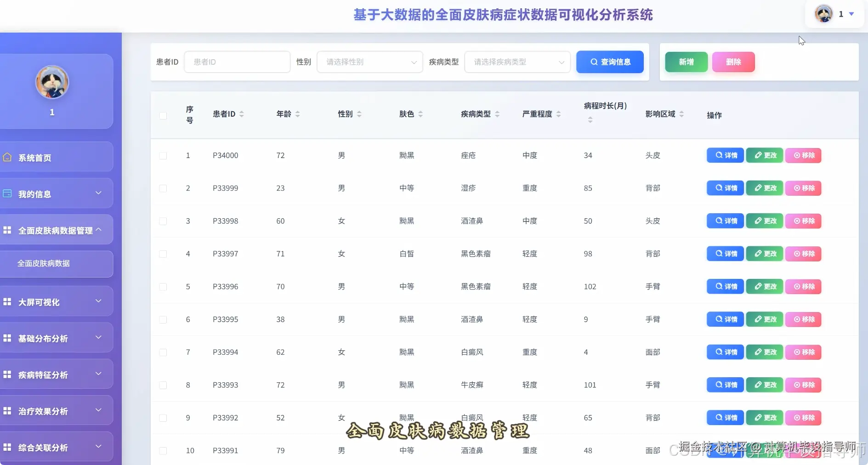Sort table by 年龄 column arrows
This screenshot has height=465, width=868.
[x=297, y=114]
